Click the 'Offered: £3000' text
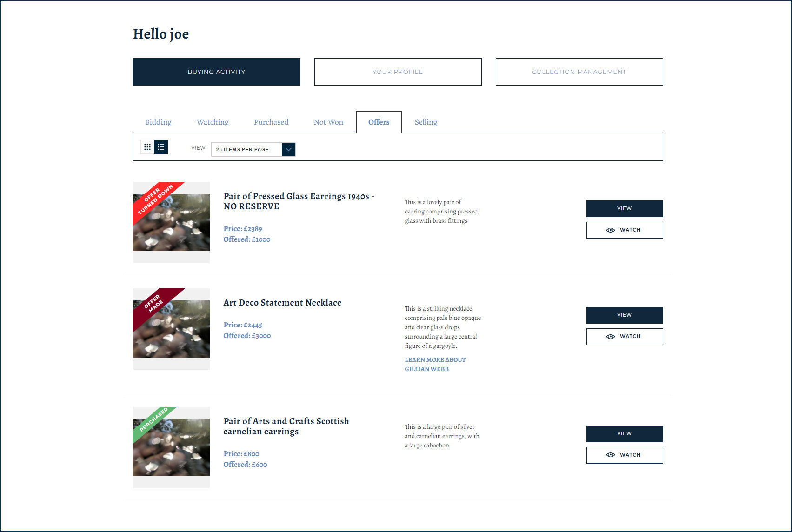 tap(247, 336)
